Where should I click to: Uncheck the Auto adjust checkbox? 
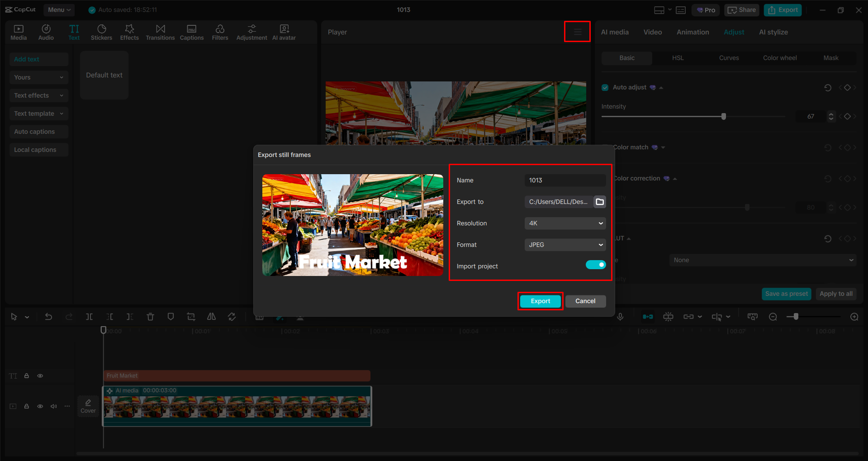(x=605, y=87)
